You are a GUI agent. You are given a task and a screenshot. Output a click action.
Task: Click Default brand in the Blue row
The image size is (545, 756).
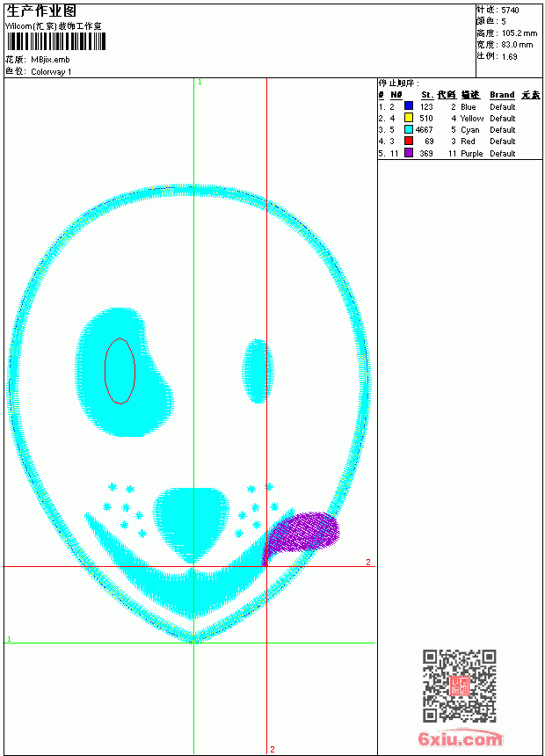coord(503,106)
